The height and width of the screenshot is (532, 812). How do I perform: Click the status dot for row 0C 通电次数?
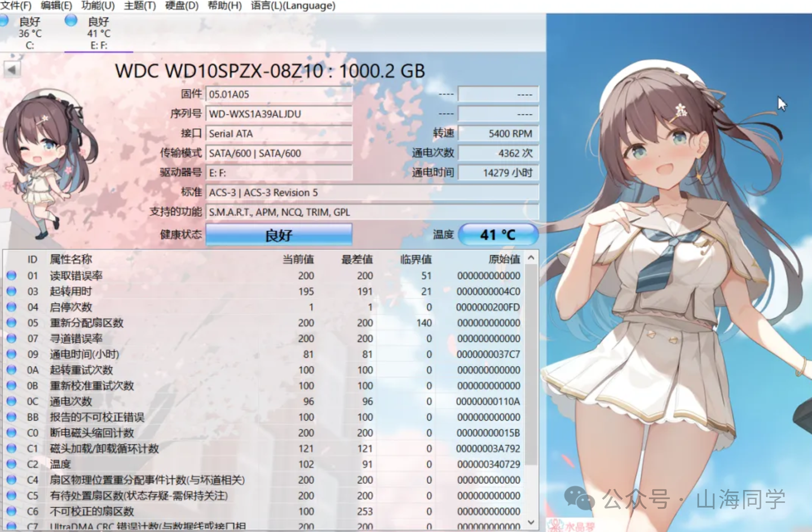coord(11,401)
